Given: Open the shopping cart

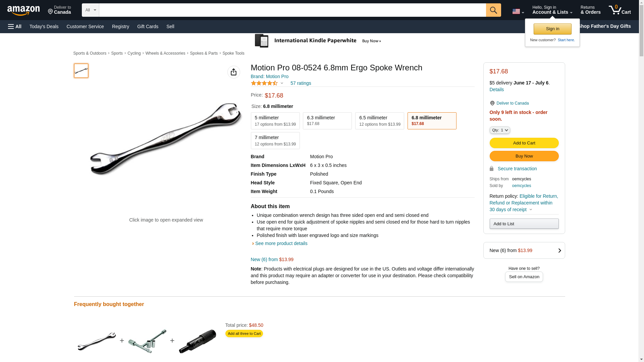Looking at the screenshot, I should 620,10.
